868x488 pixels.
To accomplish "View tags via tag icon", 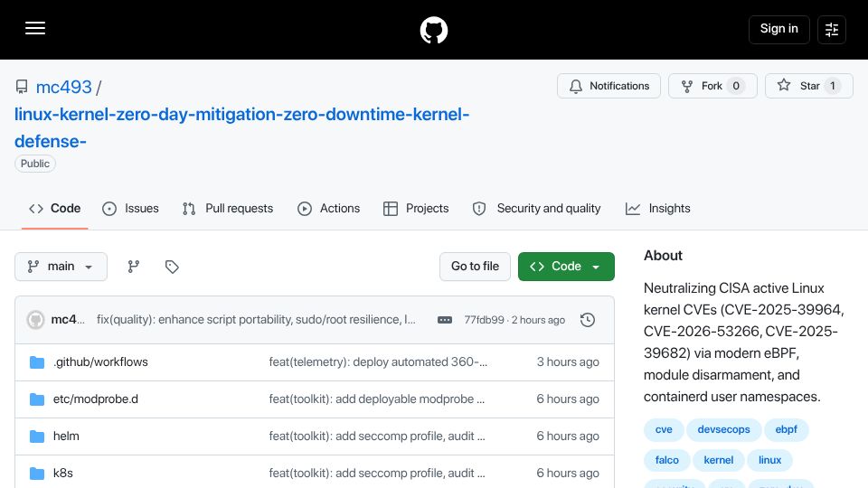I will click(172, 267).
